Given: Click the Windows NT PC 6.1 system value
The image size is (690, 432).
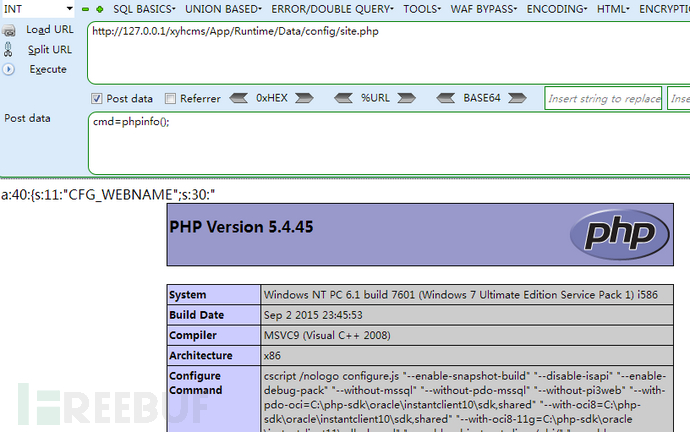Looking at the screenshot, I should point(461,295).
